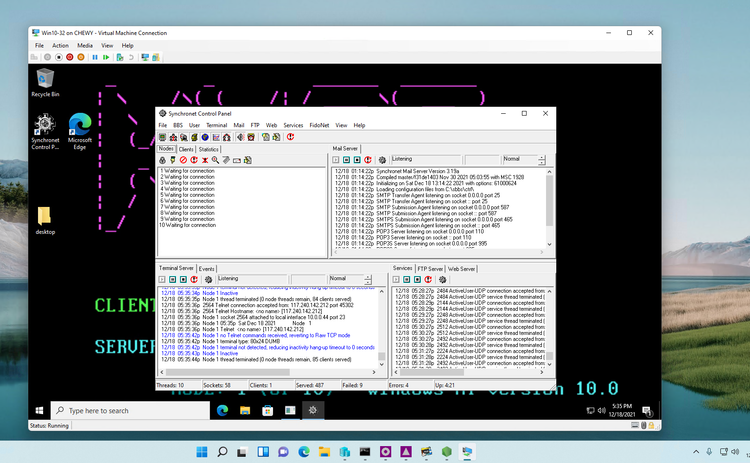750x463 pixels.
Task: Click the lock node icon in the Nodes toolbar
Action: [162, 160]
